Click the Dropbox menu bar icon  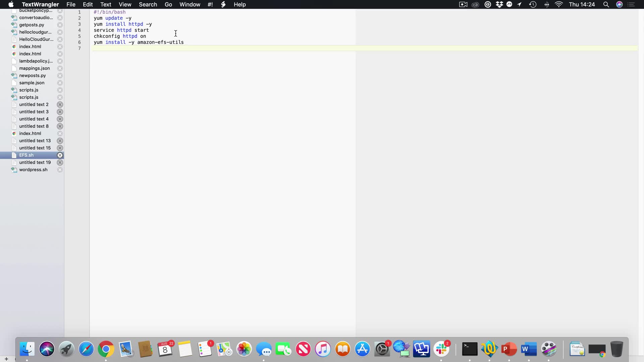499,4
